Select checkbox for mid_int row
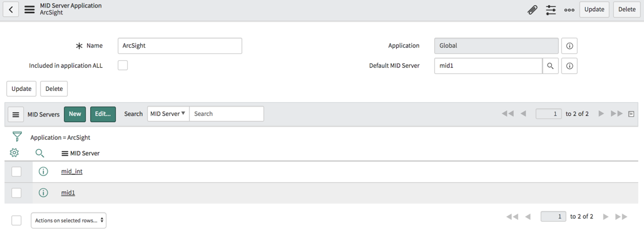 click(x=16, y=172)
